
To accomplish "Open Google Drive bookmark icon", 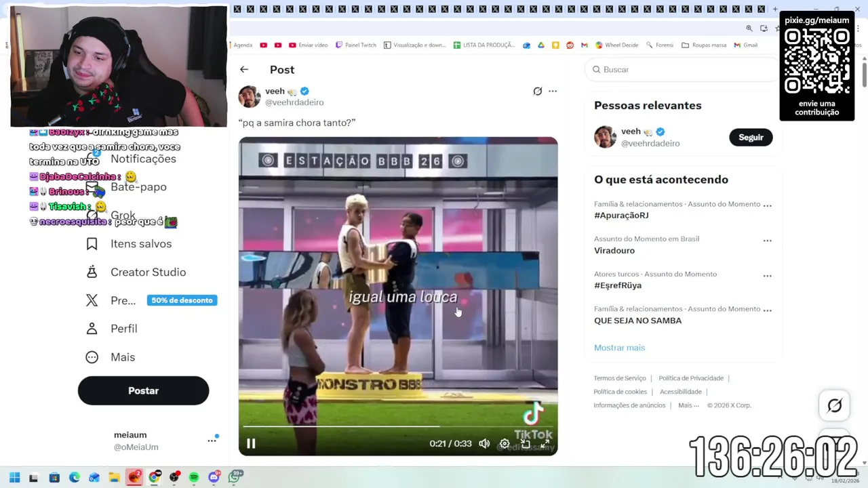I will [541, 45].
